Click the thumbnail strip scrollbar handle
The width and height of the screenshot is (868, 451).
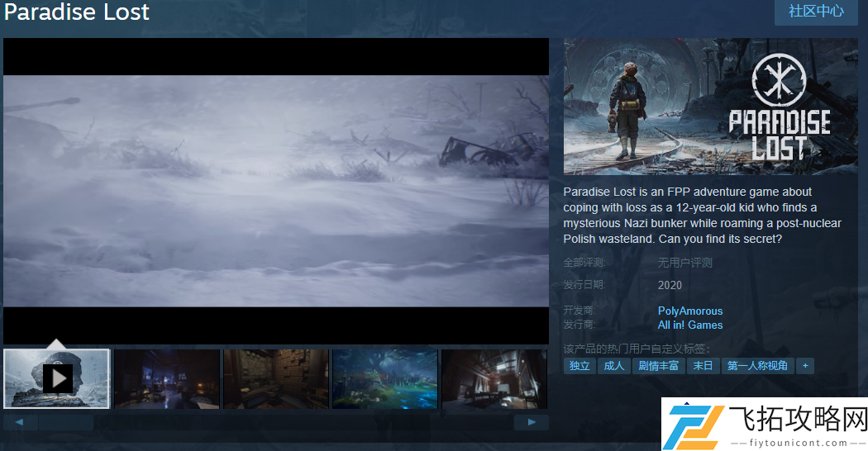[66, 422]
